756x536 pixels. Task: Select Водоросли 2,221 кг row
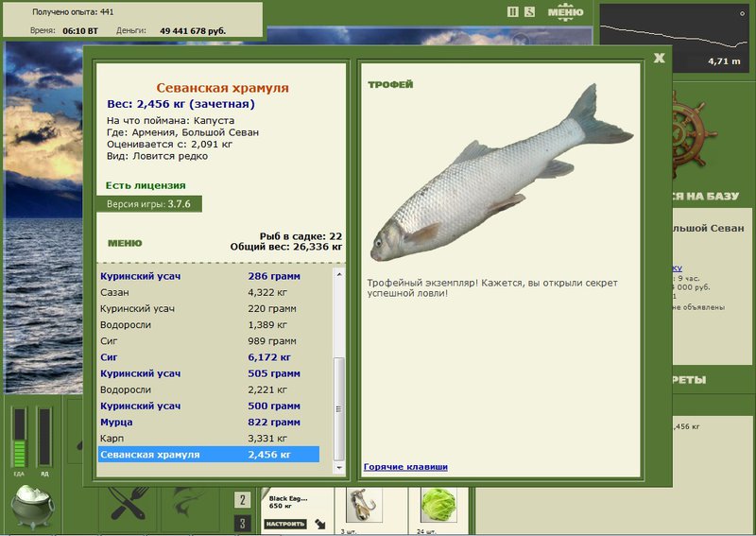(x=208, y=389)
